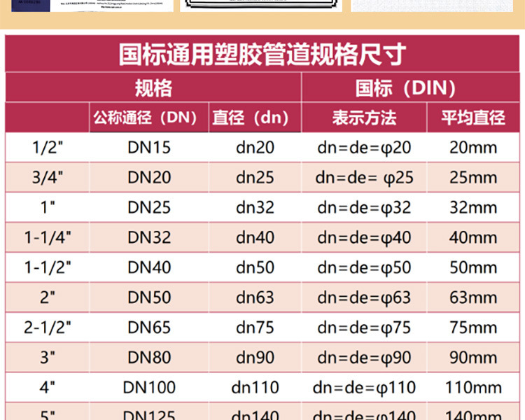
Task: Click the 表示方法 column header
Action: [x=363, y=118]
